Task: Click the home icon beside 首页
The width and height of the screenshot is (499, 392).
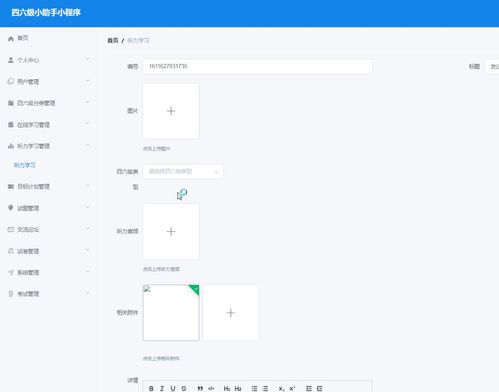Action: [x=11, y=39]
